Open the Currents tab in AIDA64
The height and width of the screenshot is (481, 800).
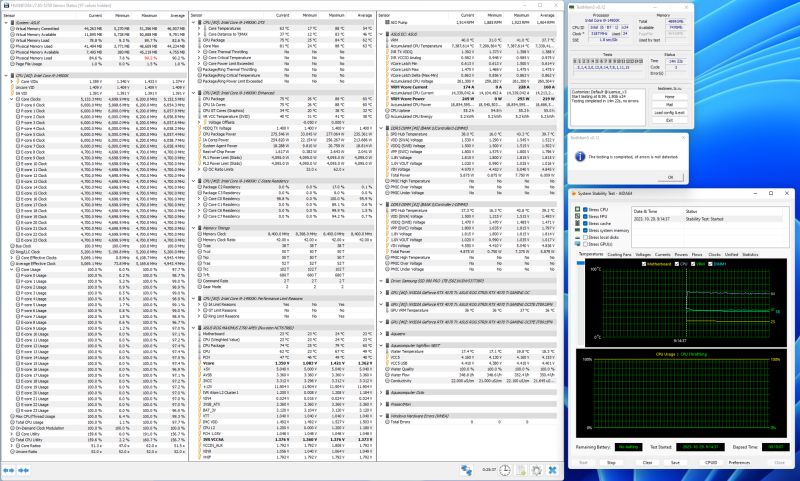[x=662, y=254]
